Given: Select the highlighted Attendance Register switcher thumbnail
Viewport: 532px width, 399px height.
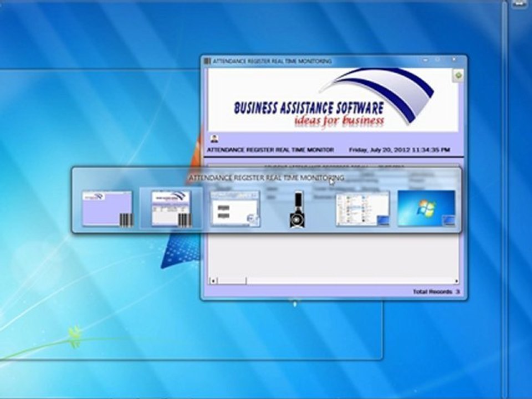Looking at the screenshot, I should pos(171,208).
